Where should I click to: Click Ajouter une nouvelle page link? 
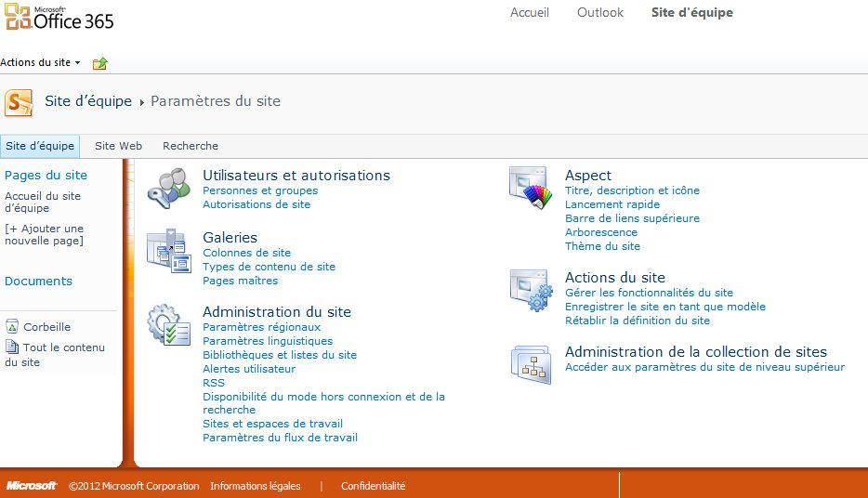[45, 235]
